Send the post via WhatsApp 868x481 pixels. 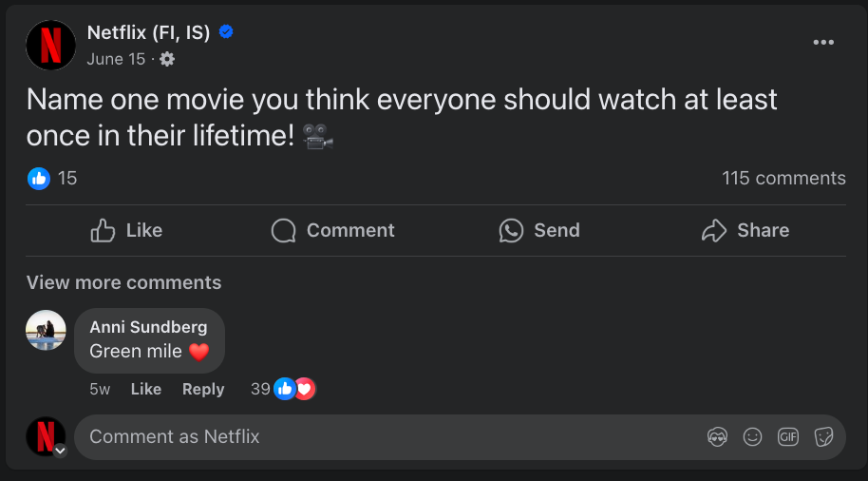tap(539, 231)
